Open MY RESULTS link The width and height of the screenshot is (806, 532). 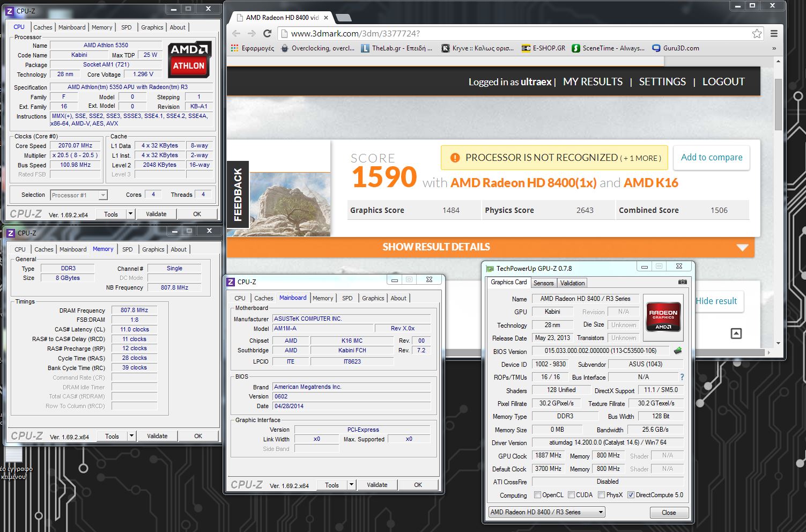click(x=593, y=82)
